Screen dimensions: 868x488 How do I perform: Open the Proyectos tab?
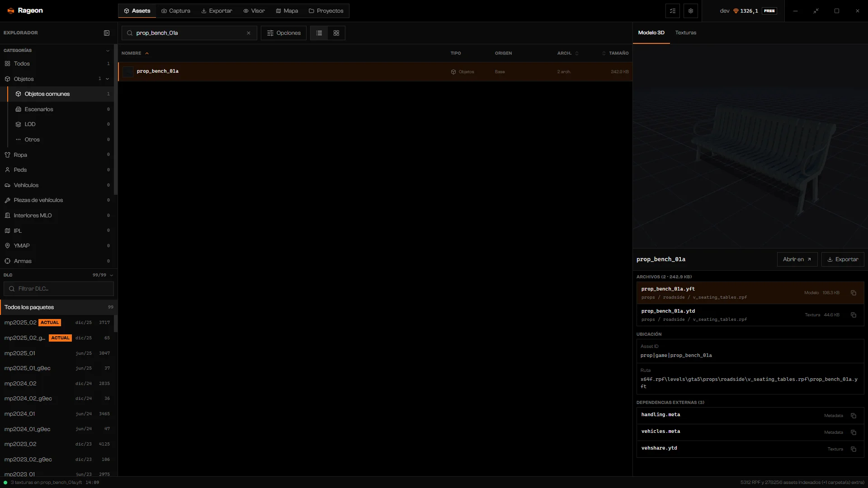(326, 11)
